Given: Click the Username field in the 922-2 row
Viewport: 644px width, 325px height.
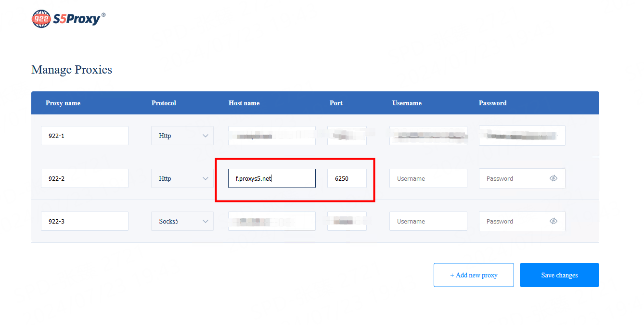Looking at the screenshot, I should [x=428, y=178].
